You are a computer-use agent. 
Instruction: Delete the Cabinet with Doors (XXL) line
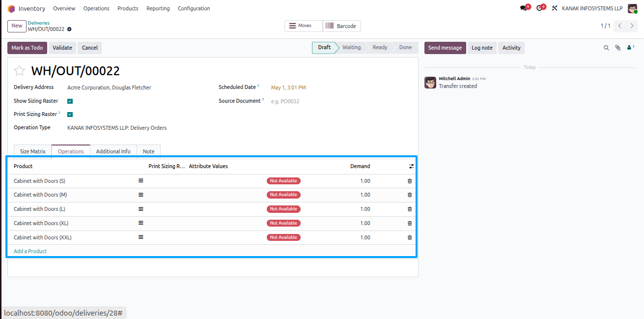click(410, 237)
